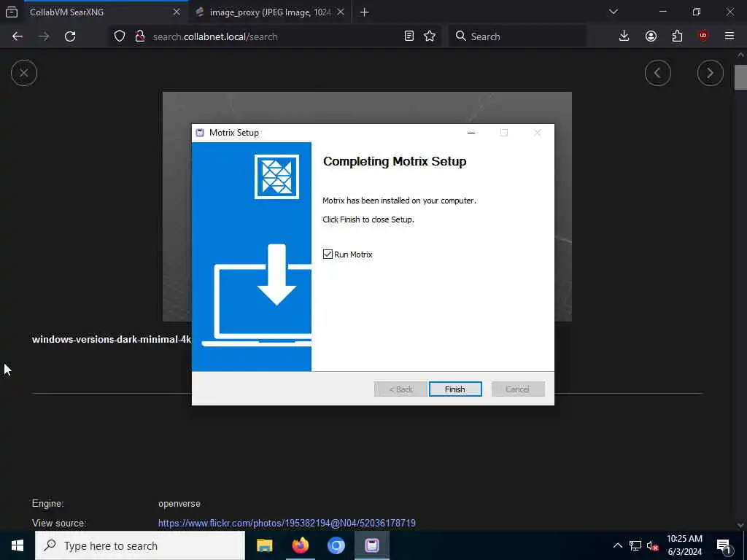The width and height of the screenshot is (747, 560).
Task: Go to previous image result
Action: click(657, 73)
